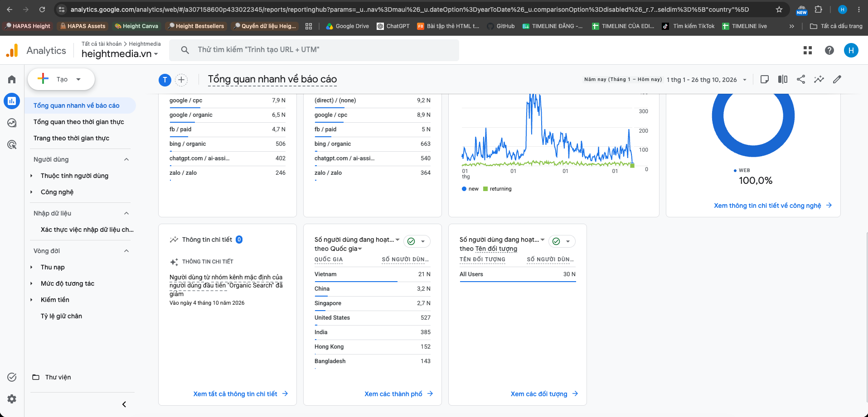Add a comparison with the plus circle

(181, 80)
